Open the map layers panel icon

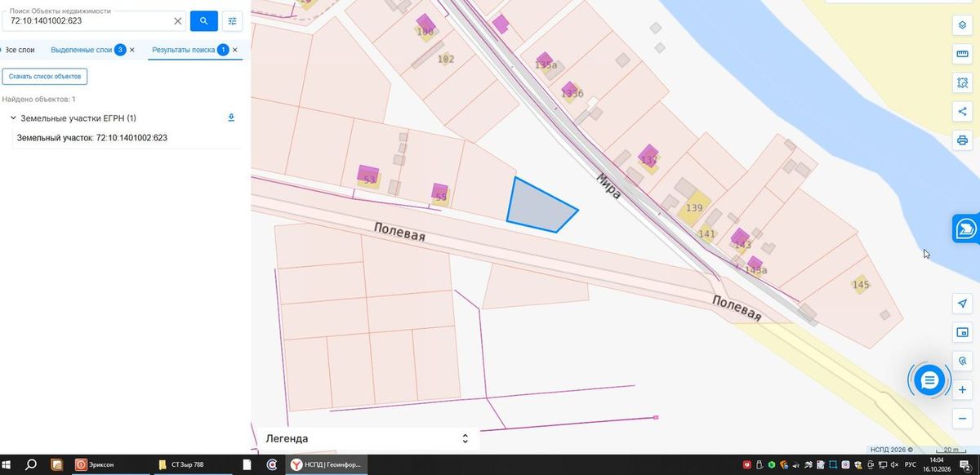click(x=962, y=24)
